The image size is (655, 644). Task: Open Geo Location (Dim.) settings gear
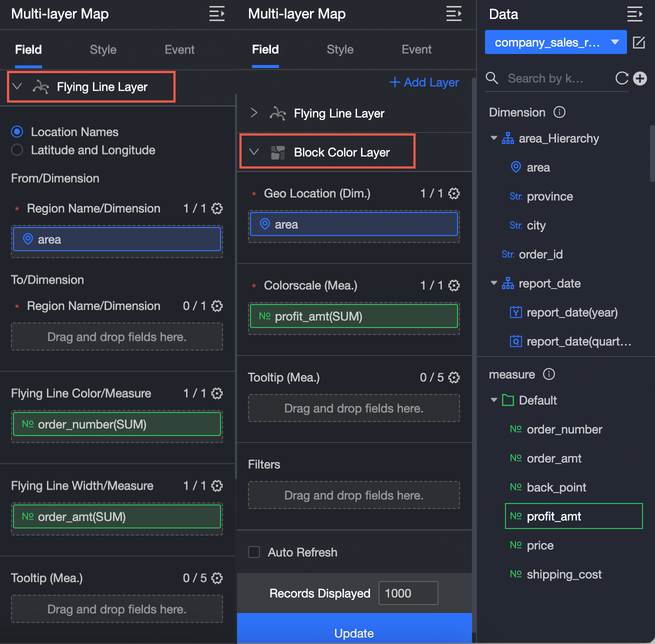[x=454, y=193]
